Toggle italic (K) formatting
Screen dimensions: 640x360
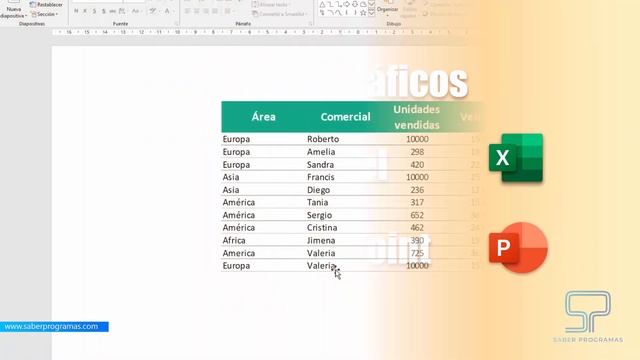85,11
